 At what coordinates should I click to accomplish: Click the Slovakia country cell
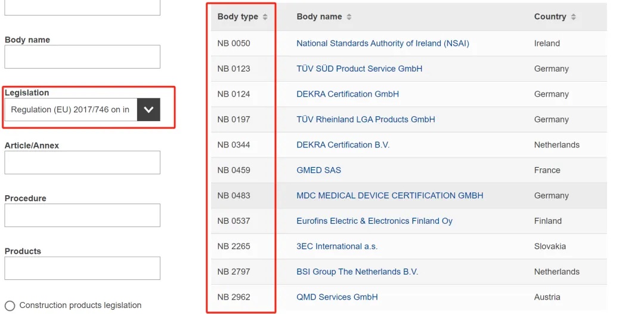click(550, 247)
